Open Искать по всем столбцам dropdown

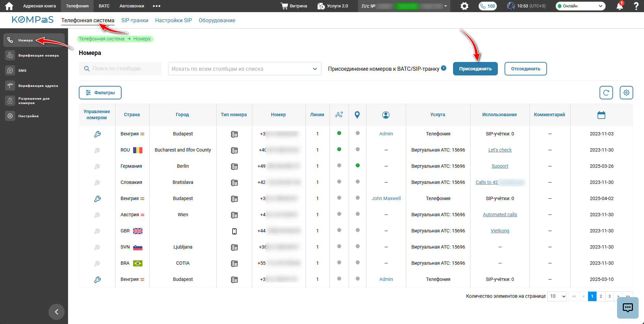coord(245,69)
